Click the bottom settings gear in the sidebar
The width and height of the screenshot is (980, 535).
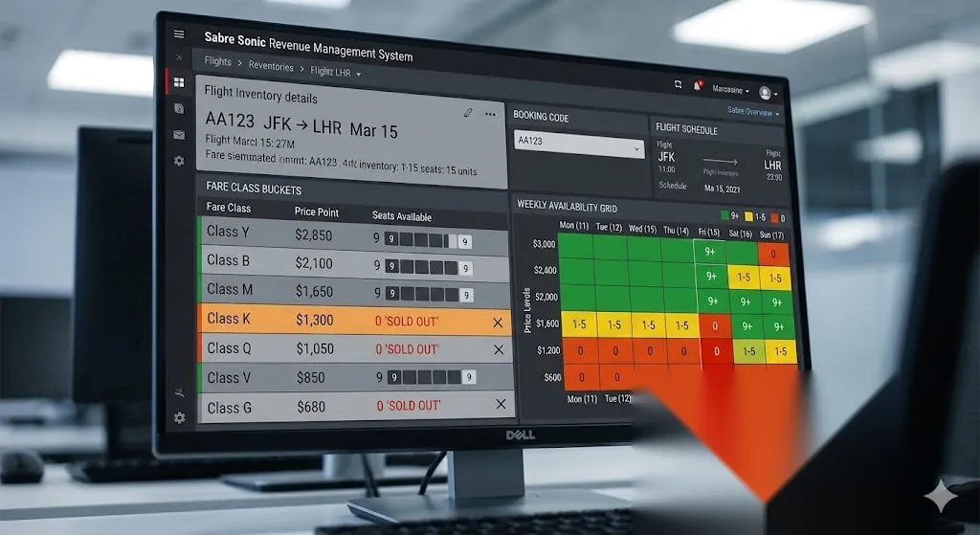(179, 417)
